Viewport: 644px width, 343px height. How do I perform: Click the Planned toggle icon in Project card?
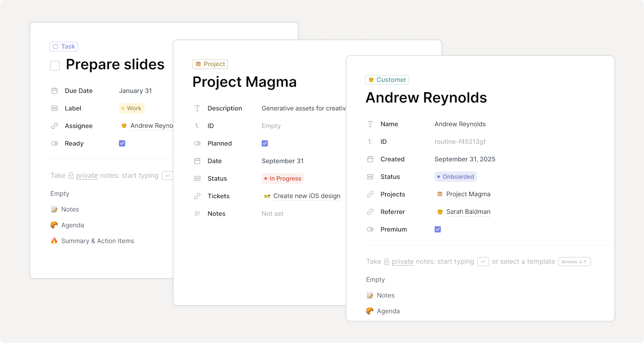197,144
